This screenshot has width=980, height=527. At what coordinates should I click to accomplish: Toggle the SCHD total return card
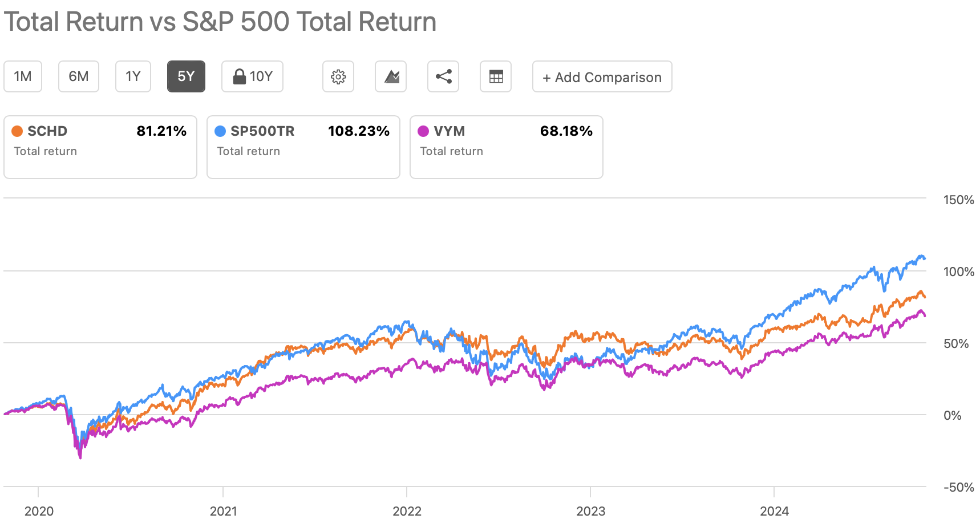100,147
